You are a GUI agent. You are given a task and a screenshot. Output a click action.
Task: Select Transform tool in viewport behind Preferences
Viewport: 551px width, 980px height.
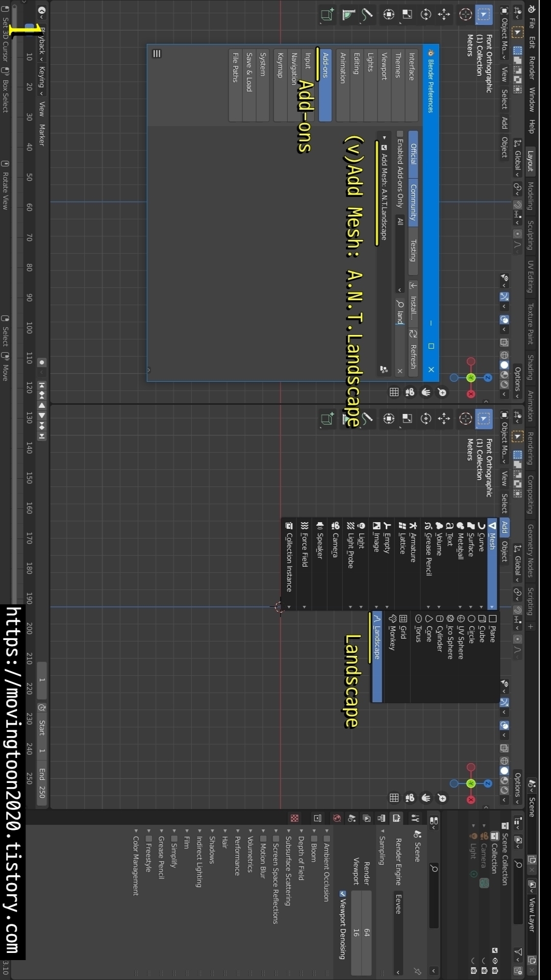[x=389, y=15]
